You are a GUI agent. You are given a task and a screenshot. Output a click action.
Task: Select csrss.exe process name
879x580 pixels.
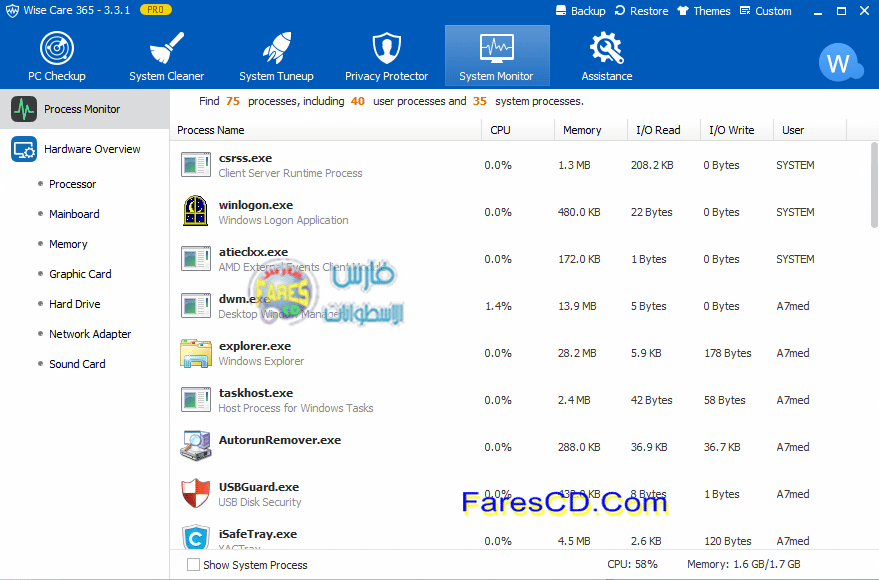[245, 158]
